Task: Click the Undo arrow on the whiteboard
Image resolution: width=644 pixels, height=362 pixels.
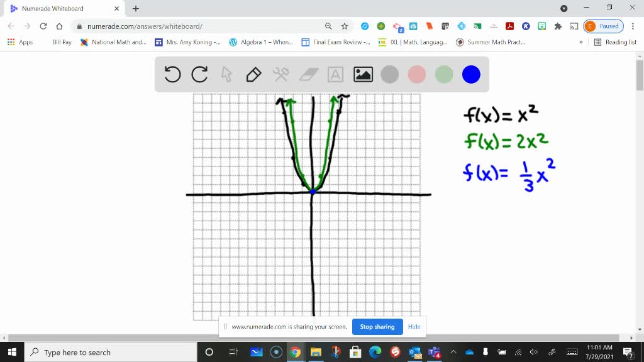Action: pos(172,74)
